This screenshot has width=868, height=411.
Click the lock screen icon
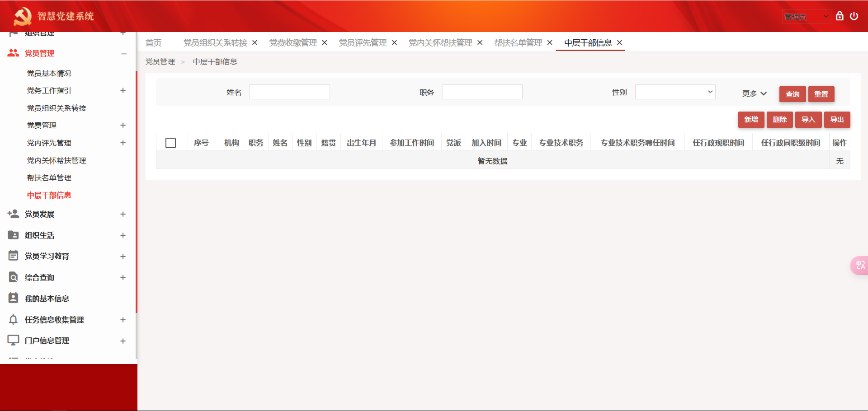point(840,16)
